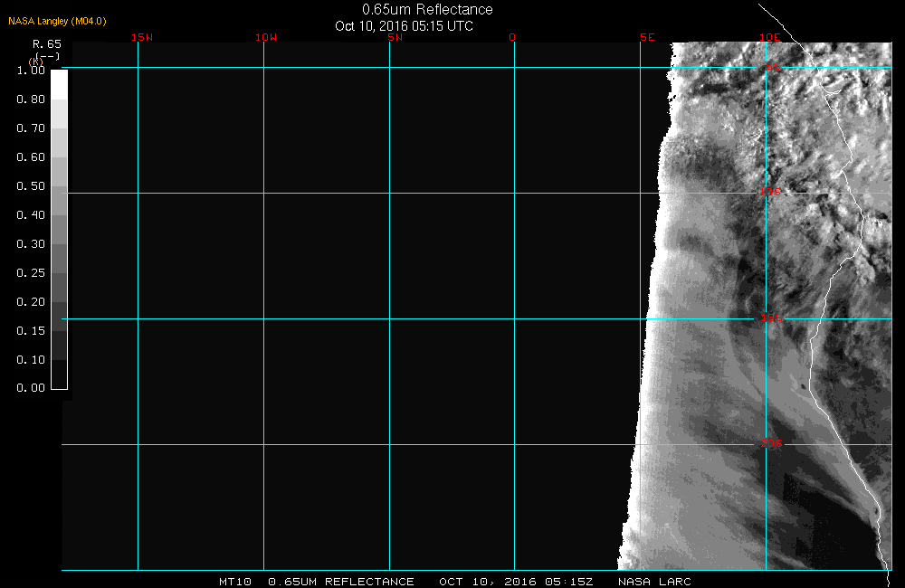Image resolution: width=905 pixels, height=588 pixels.
Task: Select the R.65 colorbar heading
Action: pyautogui.click(x=46, y=43)
